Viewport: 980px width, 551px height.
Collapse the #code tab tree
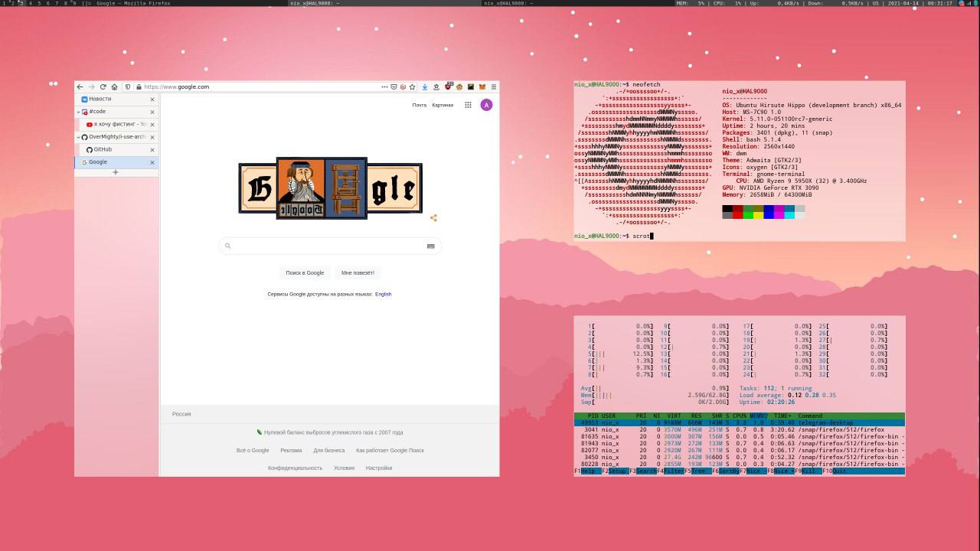(x=79, y=112)
